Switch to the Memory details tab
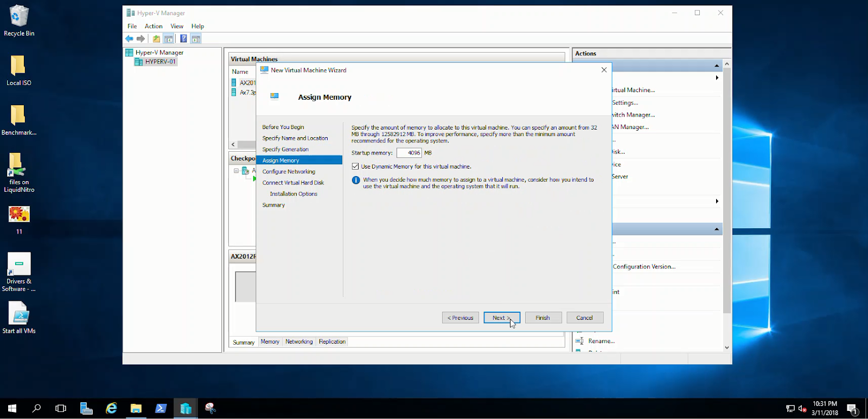Screen dimensions: 868x419 click(270, 341)
